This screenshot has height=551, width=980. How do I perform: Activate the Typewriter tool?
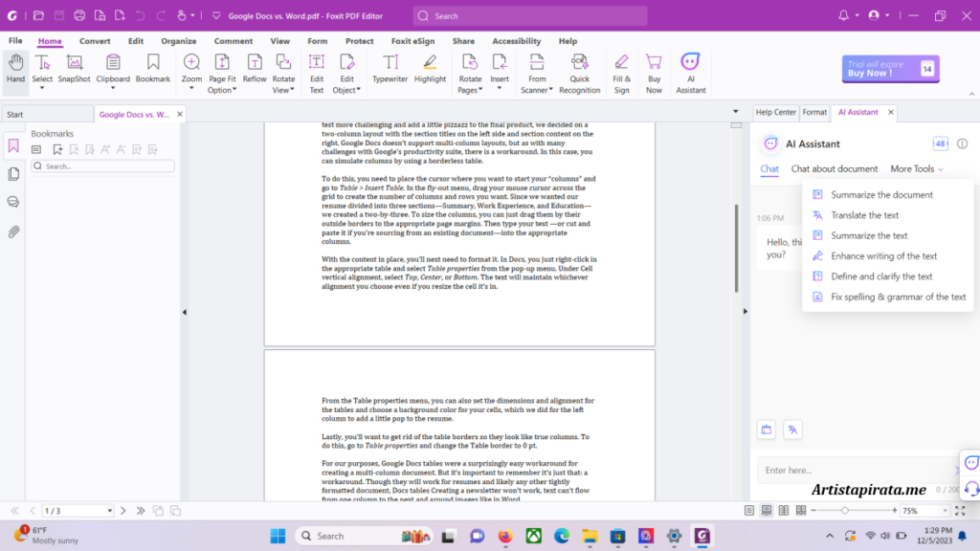pos(390,69)
